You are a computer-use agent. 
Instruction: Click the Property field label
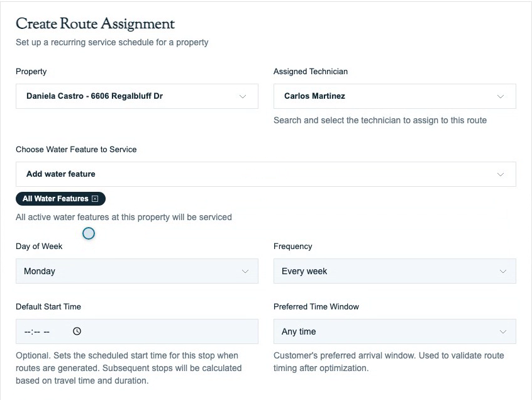[31, 72]
